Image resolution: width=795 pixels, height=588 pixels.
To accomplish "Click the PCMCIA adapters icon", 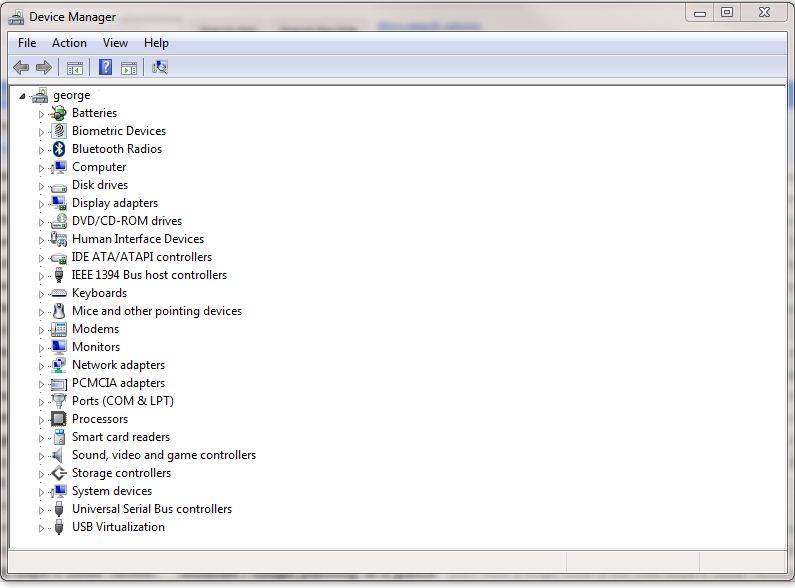I will [x=59, y=384].
